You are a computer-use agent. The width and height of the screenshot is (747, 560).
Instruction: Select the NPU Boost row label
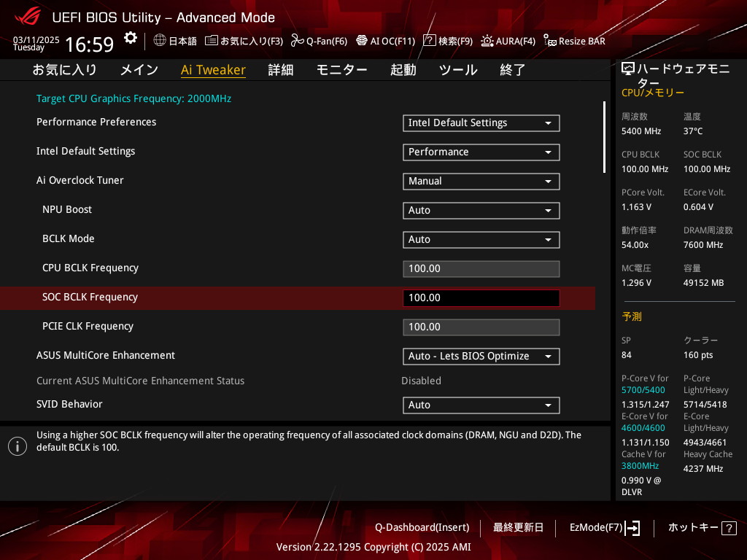click(67, 209)
